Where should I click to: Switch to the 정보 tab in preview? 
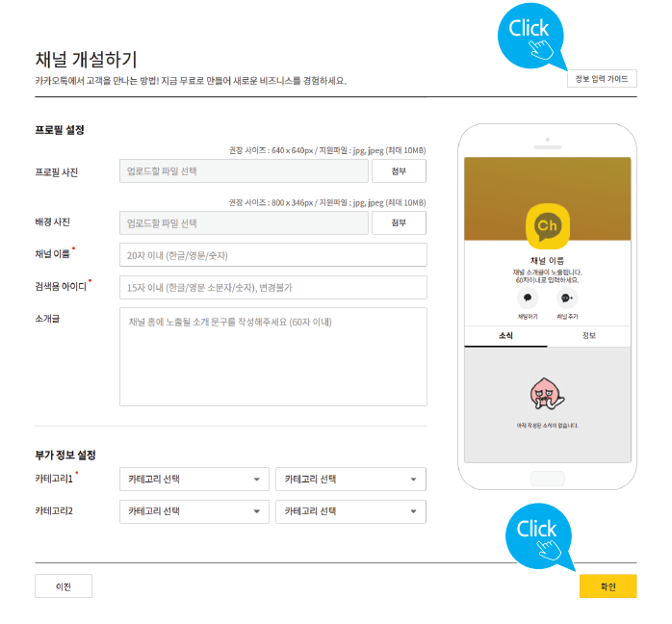(589, 335)
